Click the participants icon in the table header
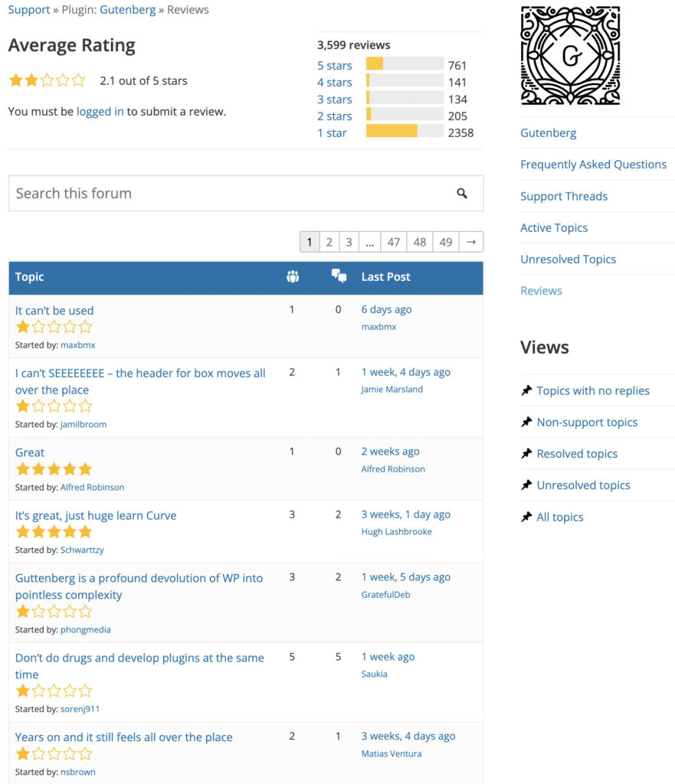Image resolution: width=675 pixels, height=784 pixels. 292,277
